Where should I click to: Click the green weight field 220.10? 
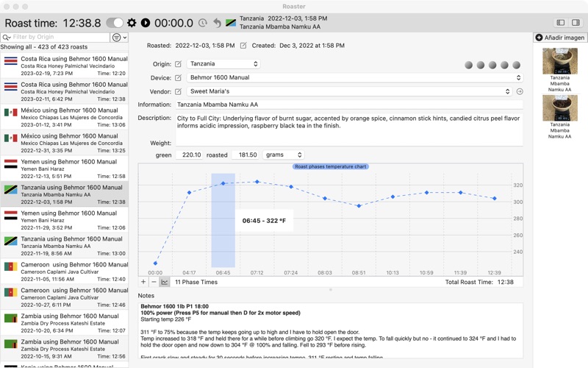tap(189, 155)
